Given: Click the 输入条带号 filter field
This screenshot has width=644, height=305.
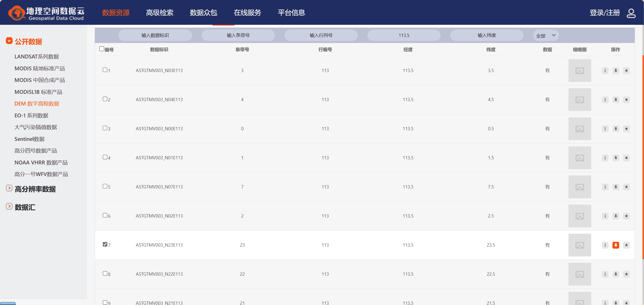Looking at the screenshot, I should tap(238, 35).
